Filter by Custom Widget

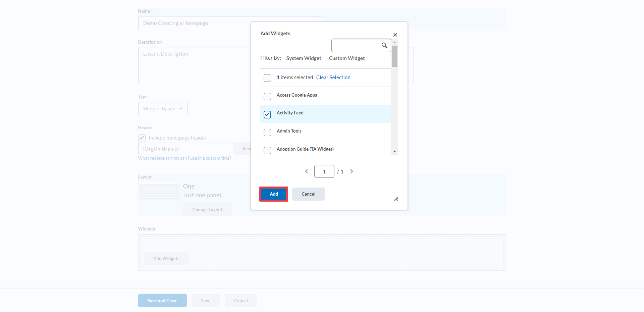pyautogui.click(x=346, y=58)
